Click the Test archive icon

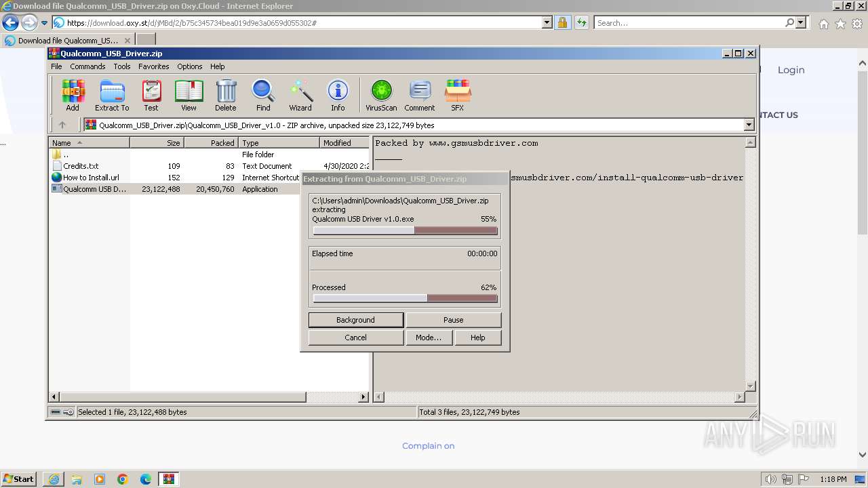pyautogui.click(x=151, y=95)
